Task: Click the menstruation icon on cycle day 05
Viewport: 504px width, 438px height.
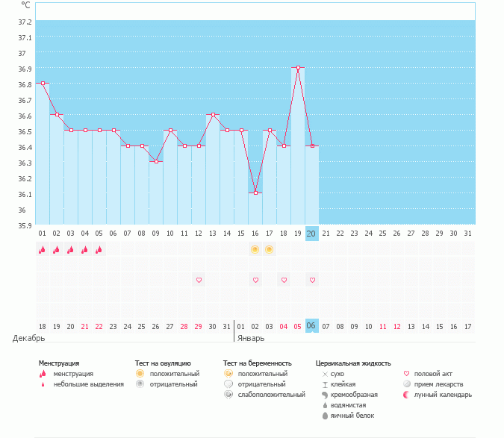Action: click(x=99, y=250)
